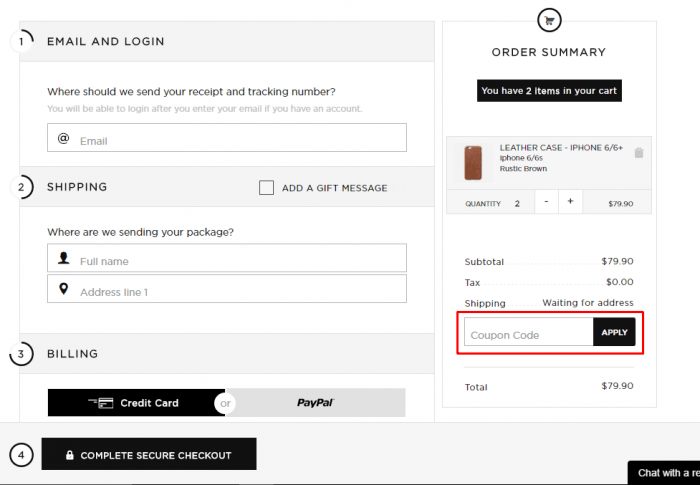Viewport: 700px width, 485px height.
Task: Click the leather case product thumbnail
Action: pyautogui.click(x=473, y=163)
